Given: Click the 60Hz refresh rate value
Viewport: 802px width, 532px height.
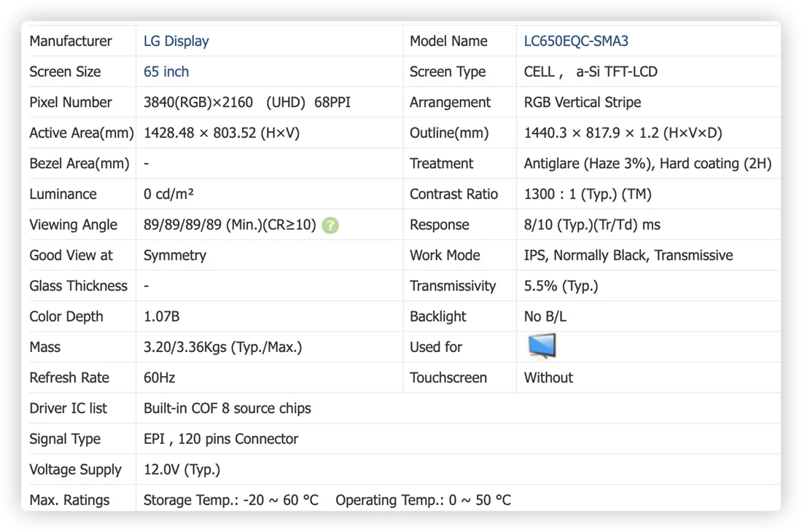Looking at the screenshot, I should pyautogui.click(x=159, y=378).
